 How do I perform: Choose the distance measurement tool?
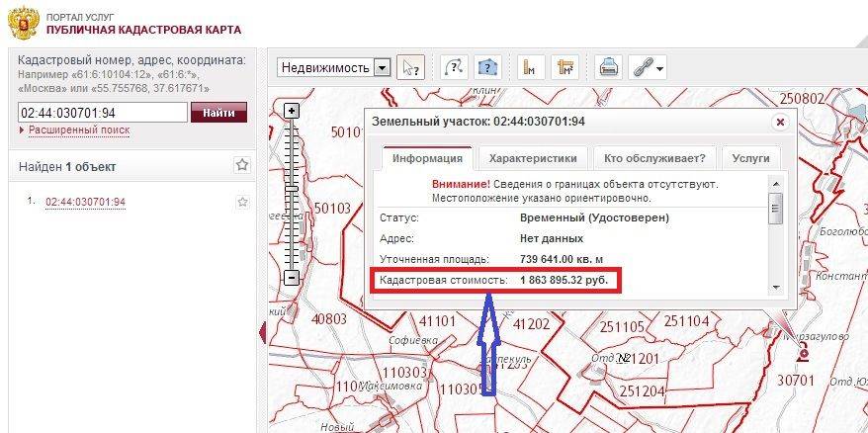531,67
